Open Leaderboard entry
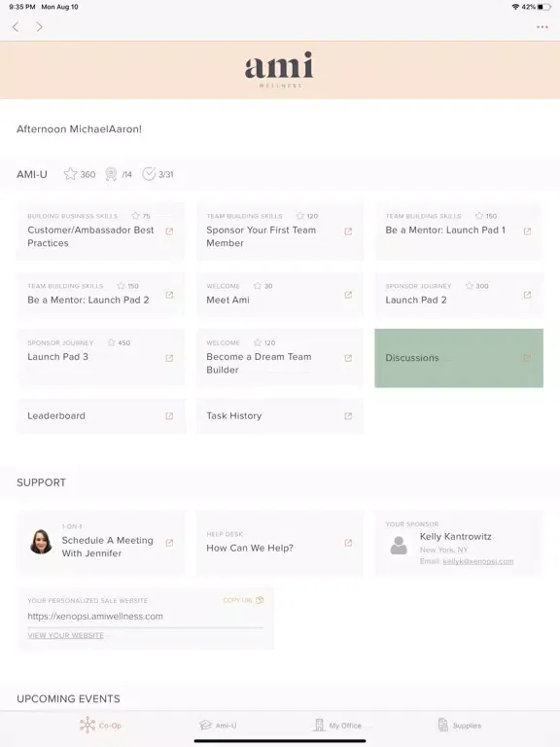 (100, 416)
